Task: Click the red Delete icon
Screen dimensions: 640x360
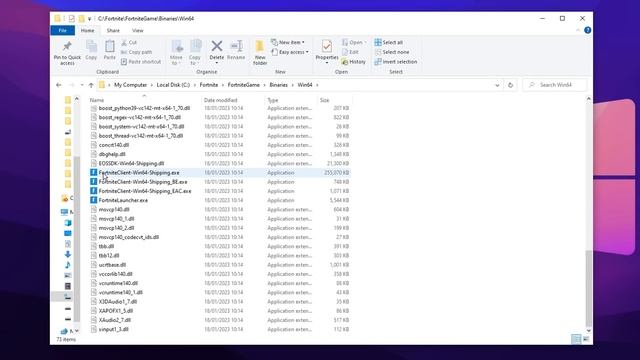Action: (217, 46)
